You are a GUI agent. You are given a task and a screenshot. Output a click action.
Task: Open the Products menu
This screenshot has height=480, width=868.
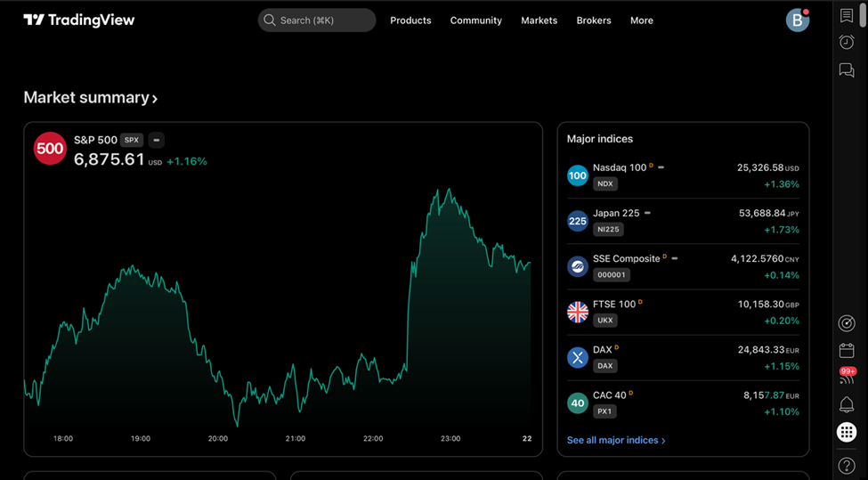(410, 20)
